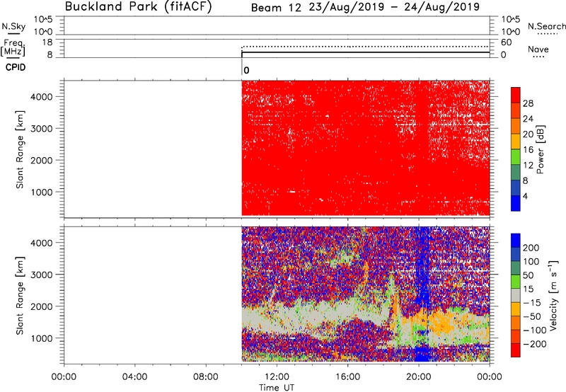Click the N.Search legend label
Viewport: 566px width, 392px height.
point(546,26)
